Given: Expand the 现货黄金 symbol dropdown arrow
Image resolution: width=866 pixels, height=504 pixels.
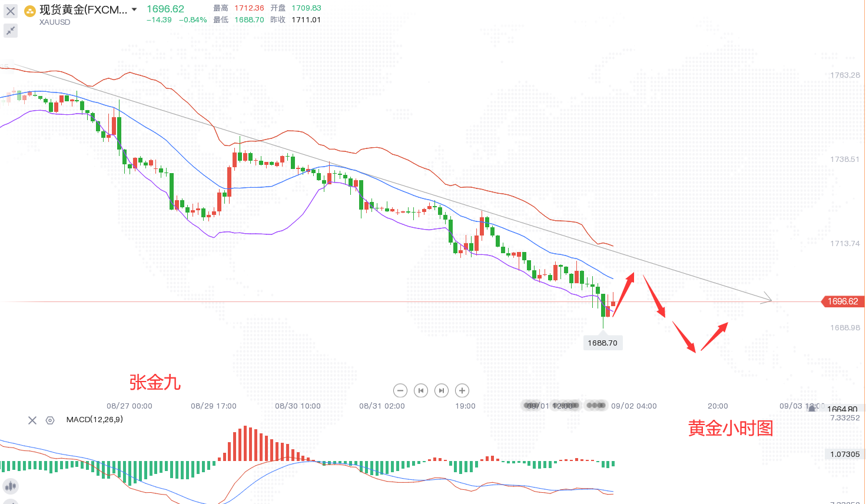Looking at the screenshot, I should pyautogui.click(x=134, y=9).
